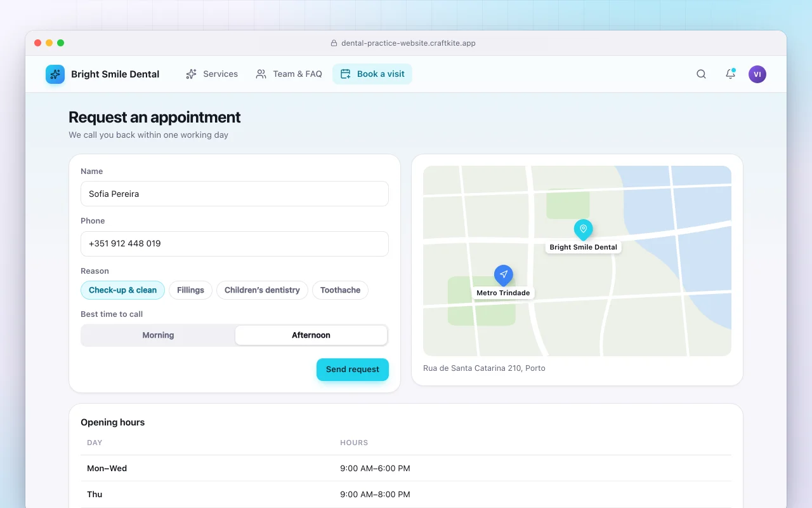This screenshot has width=812, height=508.
Task: Click the 9:00 AM–6:00 PM hours cell
Action: pos(375,469)
